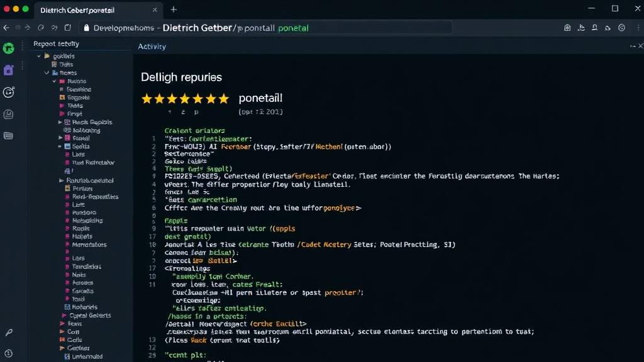The image size is (644, 362).
Task: Open the profile badge icon in the left bar
Action: click(9, 114)
